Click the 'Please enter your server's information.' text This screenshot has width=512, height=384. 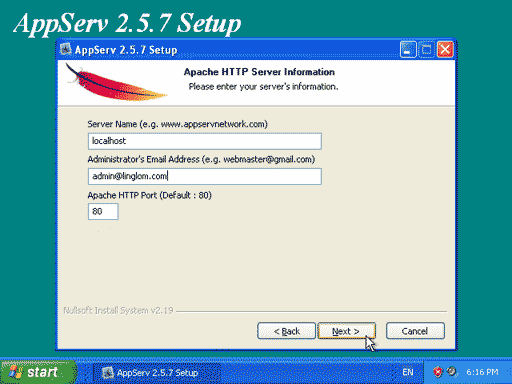click(x=263, y=87)
